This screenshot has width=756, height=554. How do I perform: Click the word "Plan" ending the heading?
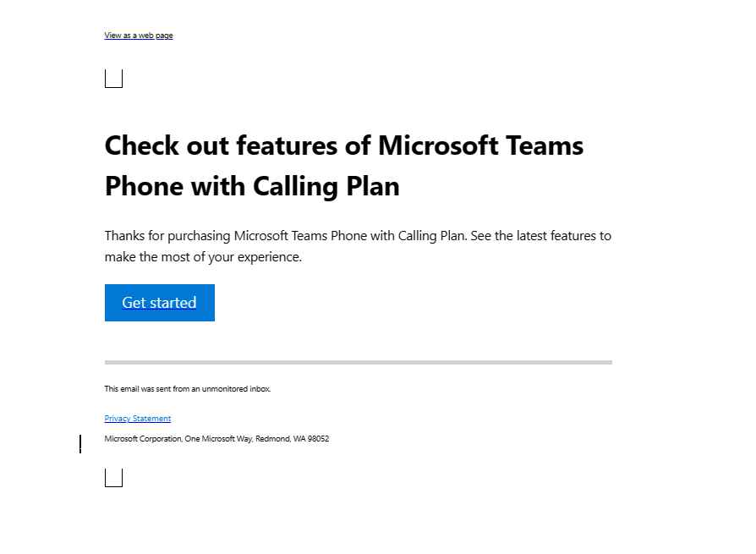373,186
